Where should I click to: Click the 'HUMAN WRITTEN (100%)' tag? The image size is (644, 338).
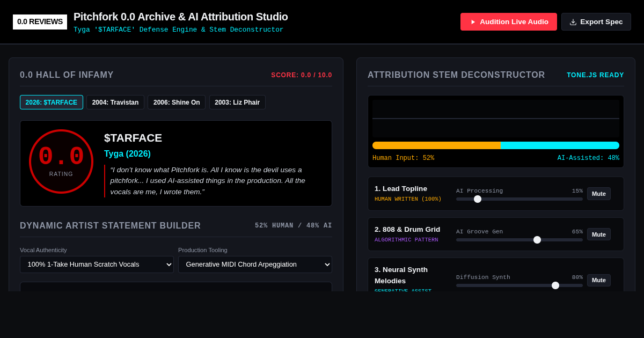[x=408, y=199]
